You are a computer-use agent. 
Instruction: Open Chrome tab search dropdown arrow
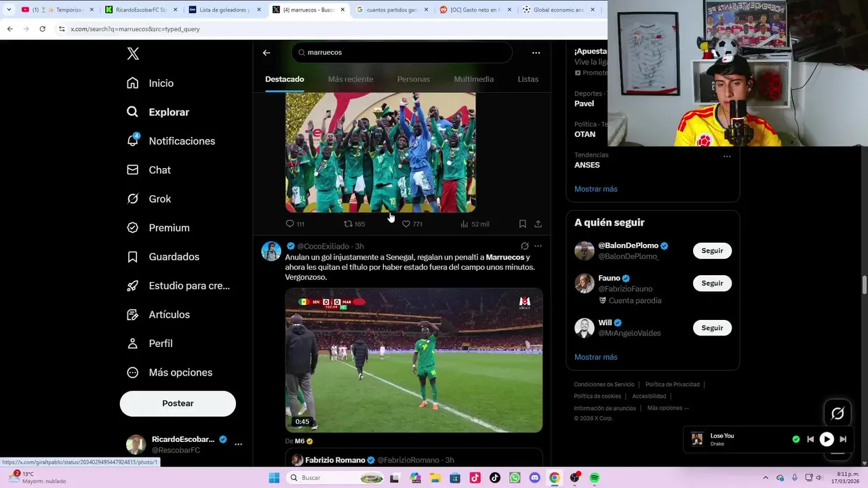[x=9, y=9]
